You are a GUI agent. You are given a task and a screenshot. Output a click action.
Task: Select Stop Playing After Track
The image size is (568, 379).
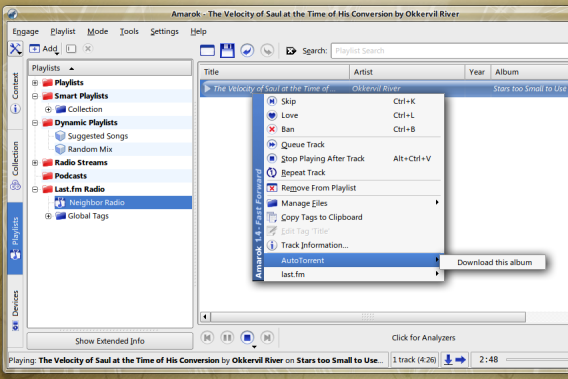tap(354, 159)
